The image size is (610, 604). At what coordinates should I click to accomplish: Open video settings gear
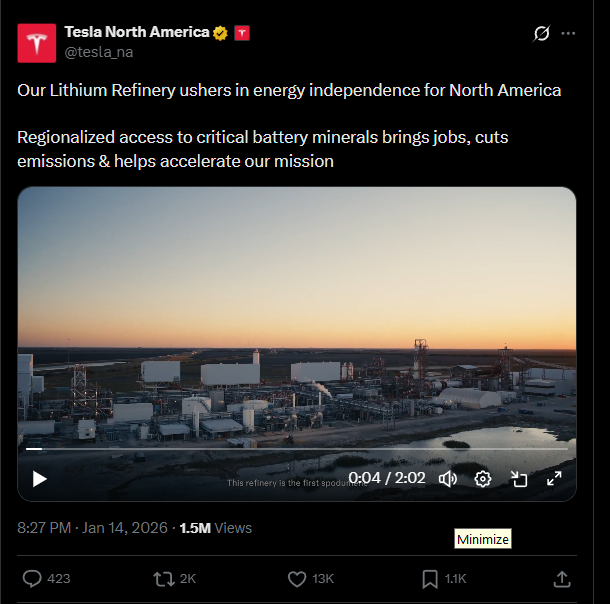pos(483,479)
